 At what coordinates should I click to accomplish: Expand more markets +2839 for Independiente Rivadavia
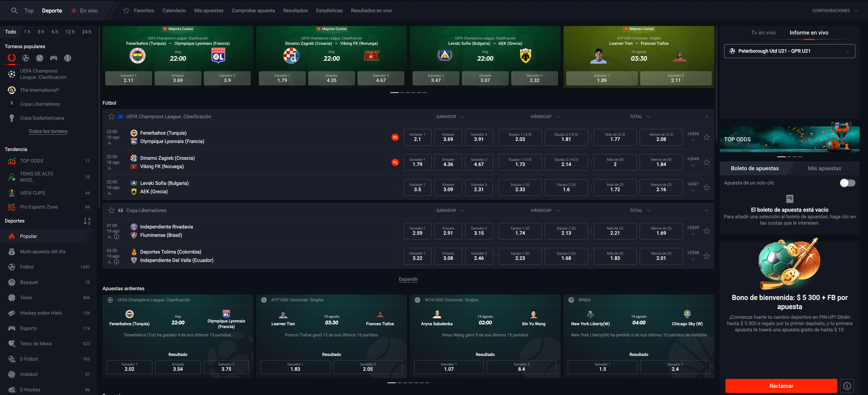point(693,231)
